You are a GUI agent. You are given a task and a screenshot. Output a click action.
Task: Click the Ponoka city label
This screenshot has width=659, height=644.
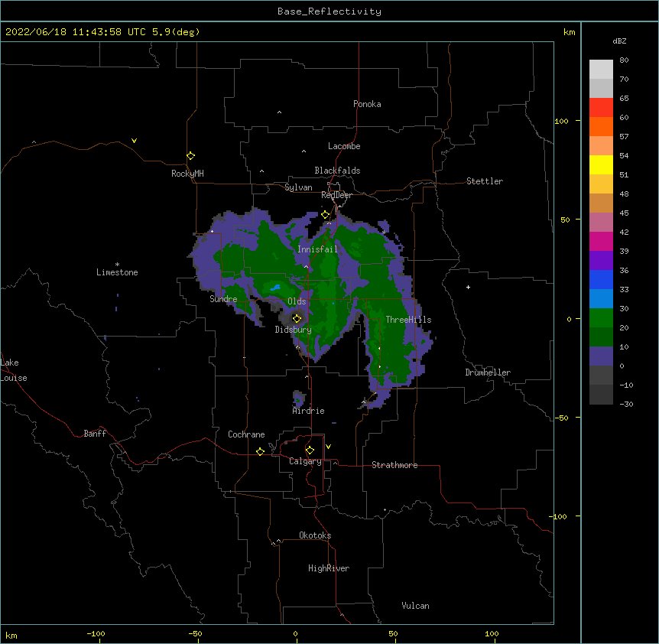367,104
